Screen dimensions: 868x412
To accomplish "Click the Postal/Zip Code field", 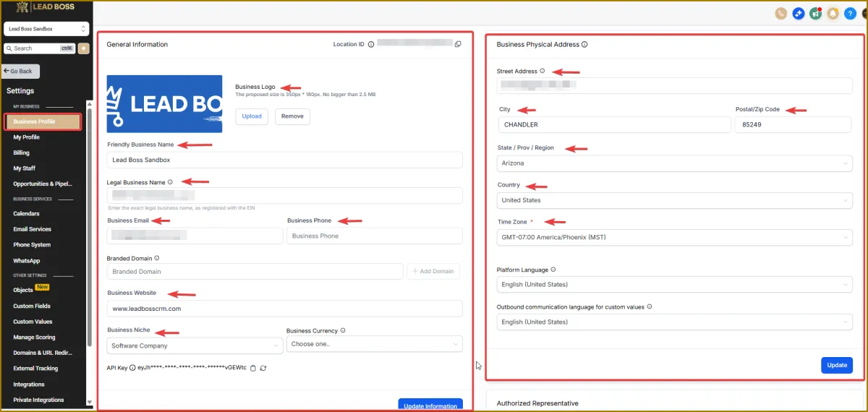I will click(x=793, y=124).
